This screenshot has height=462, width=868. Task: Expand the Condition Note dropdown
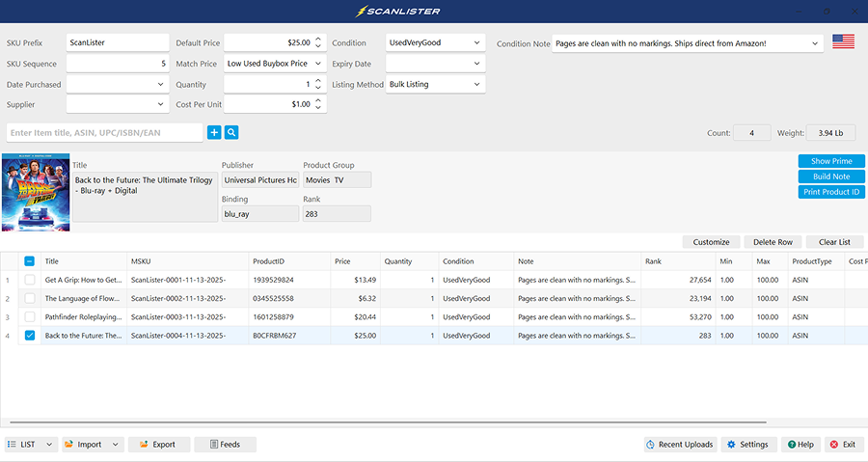(815, 43)
